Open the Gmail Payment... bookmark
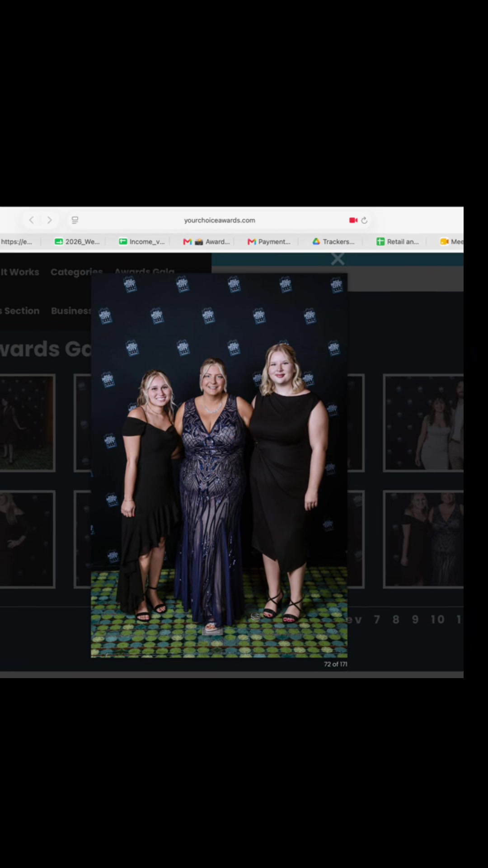Viewport: 488px width, 868px height. pyautogui.click(x=269, y=241)
